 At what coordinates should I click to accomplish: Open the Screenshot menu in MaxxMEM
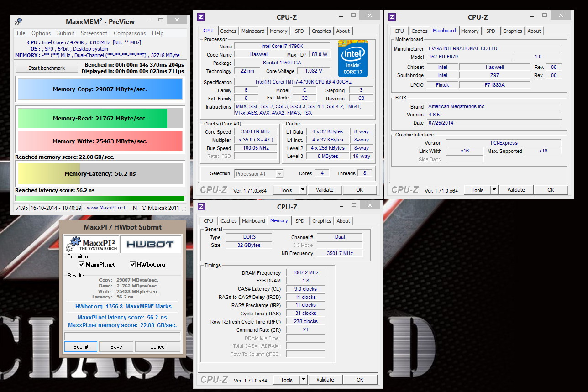(x=94, y=33)
